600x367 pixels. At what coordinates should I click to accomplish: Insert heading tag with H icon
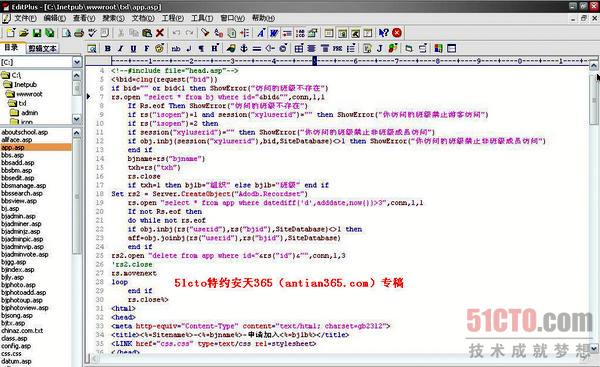[x=214, y=48]
